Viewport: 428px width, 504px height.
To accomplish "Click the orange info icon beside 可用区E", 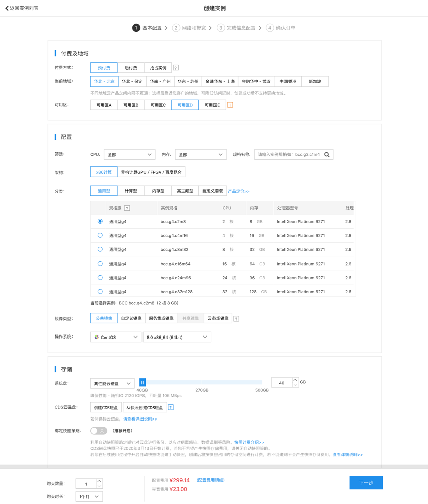I will [230, 105].
